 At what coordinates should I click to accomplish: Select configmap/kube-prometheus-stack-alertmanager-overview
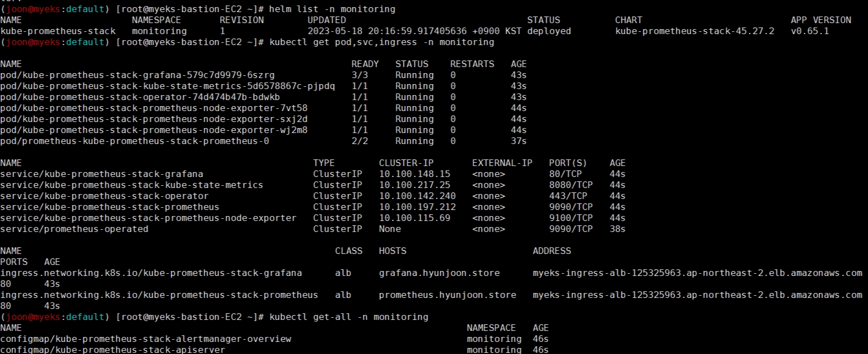pyautogui.click(x=145, y=339)
